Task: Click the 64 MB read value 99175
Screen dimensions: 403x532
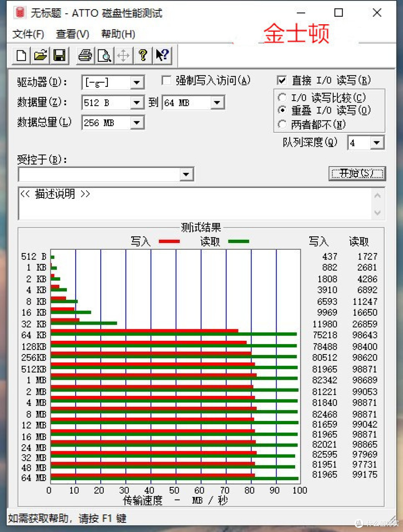Action: pyautogui.click(x=365, y=475)
